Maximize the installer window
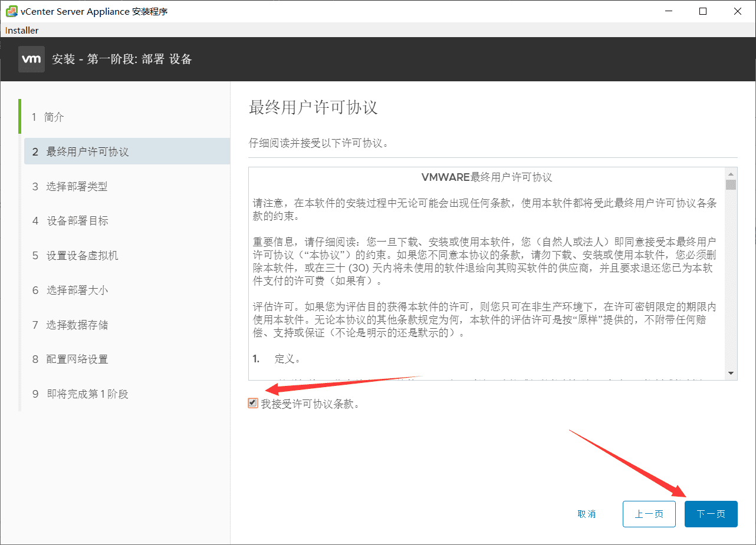Image resolution: width=756 pixels, height=545 pixels. (703, 11)
